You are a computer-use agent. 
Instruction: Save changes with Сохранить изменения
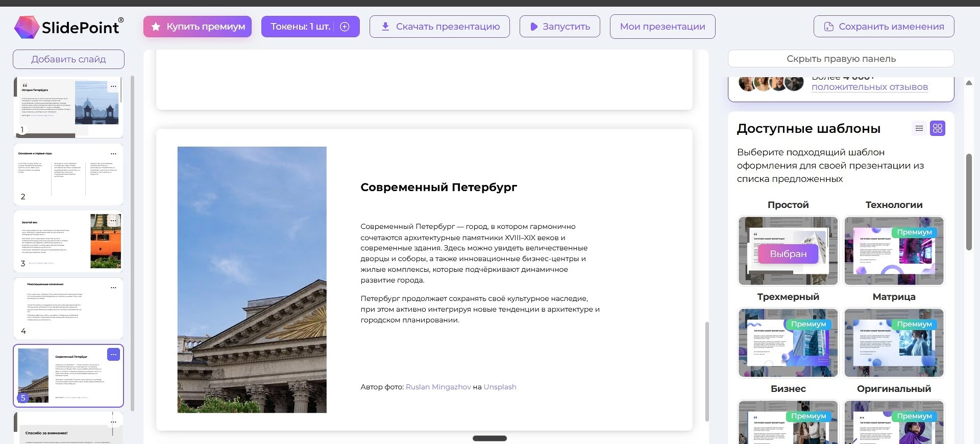tap(884, 27)
